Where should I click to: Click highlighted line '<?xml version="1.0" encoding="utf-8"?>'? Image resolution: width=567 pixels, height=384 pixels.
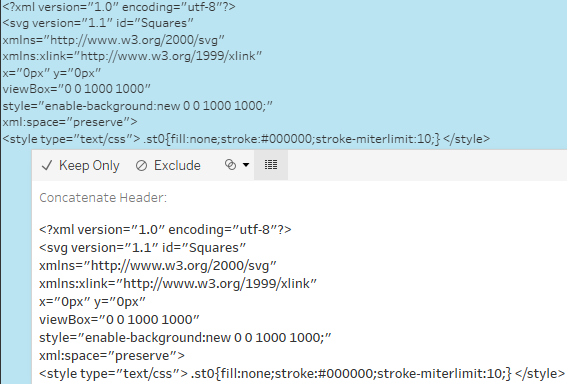119,7
